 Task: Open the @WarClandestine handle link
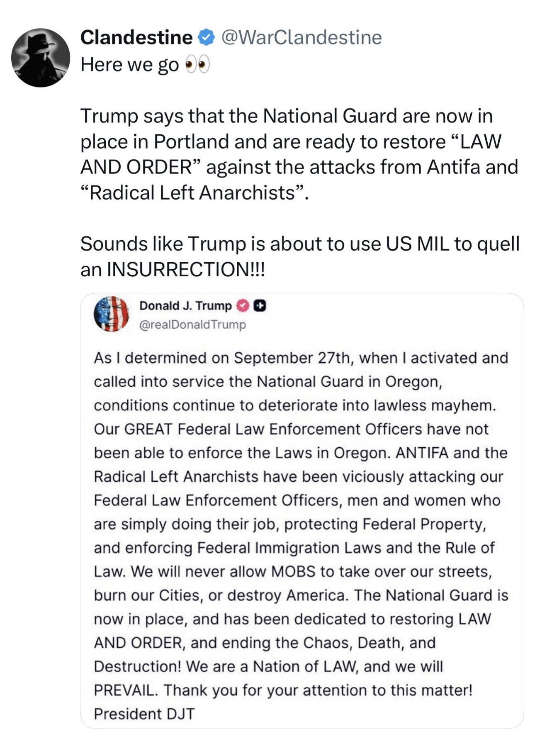click(x=302, y=37)
